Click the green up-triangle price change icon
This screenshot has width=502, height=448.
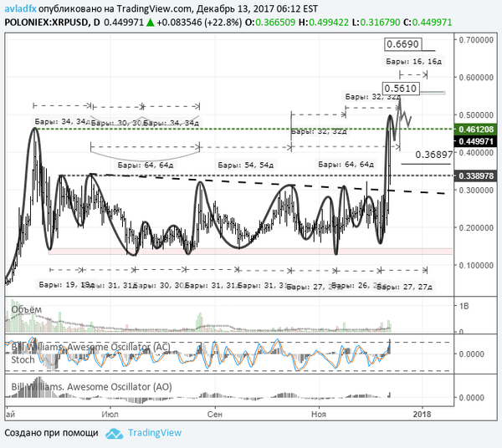point(150,23)
